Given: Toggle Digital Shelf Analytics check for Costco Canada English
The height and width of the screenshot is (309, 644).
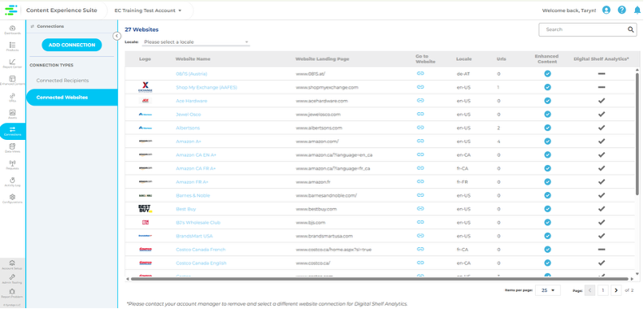Looking at the screenshot, I should 602,263.
